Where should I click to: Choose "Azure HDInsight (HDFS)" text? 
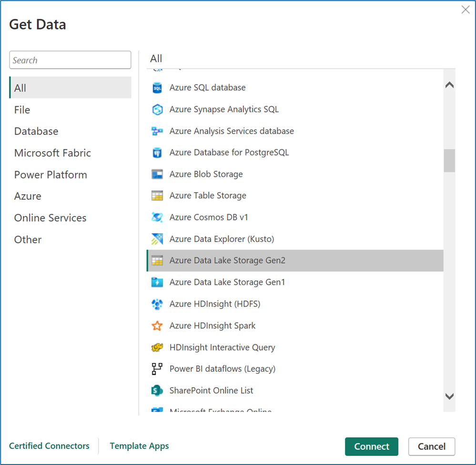pyautogui.click(x=215, y=304)
